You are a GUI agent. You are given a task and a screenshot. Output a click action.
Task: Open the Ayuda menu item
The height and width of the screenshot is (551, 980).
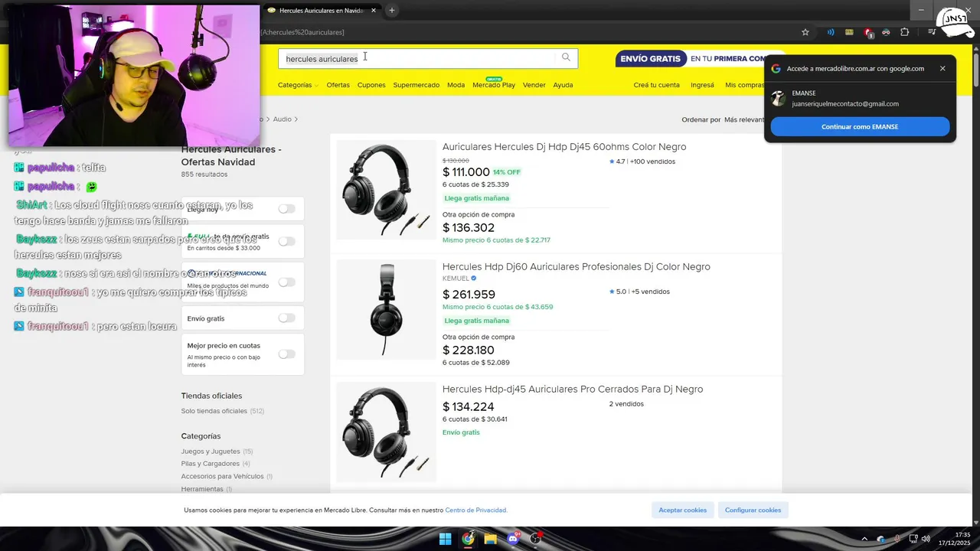pyautogui.click(x=563, y=85)
